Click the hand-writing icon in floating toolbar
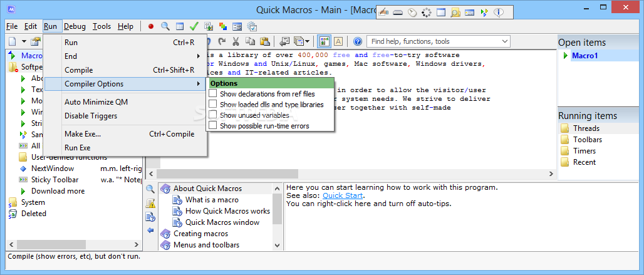Image resolution: width=644 pixels, height=275 pixels. click(383, 13)
